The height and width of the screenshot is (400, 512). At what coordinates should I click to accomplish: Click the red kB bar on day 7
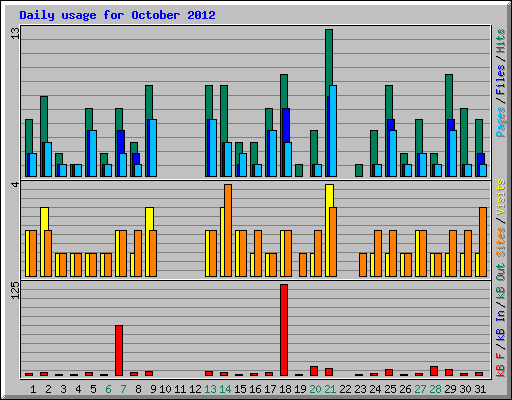119,351
